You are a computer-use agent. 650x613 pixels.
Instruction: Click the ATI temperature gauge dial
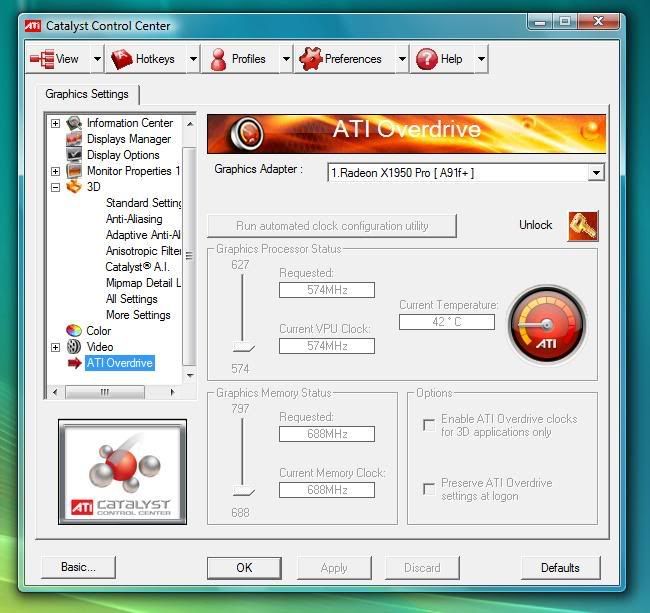(x=547, y=325)
